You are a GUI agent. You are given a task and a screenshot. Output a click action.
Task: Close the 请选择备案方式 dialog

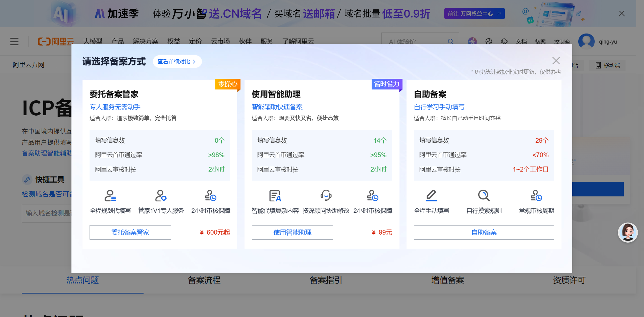pyautogui.click(x=556, y=61)
